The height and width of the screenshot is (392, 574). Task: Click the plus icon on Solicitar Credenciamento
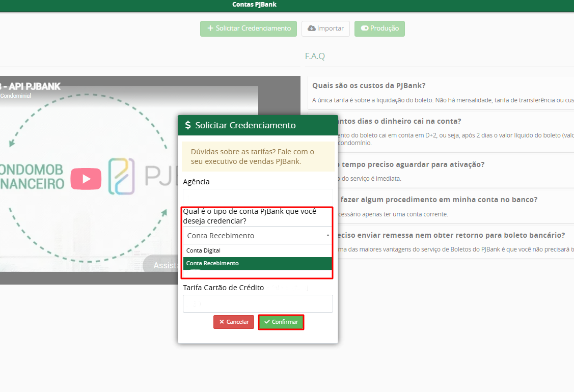(210, 28)
